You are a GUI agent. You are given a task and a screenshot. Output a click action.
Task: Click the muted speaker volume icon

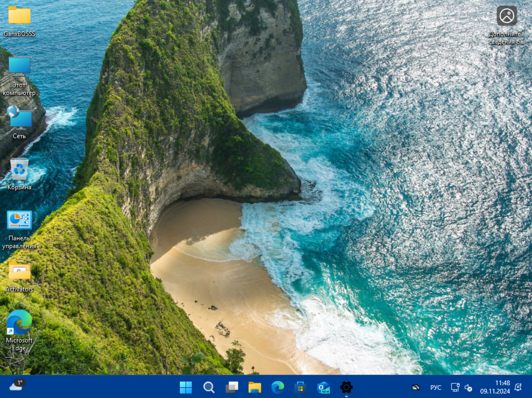pyautogui.click(x=468, y=387)
